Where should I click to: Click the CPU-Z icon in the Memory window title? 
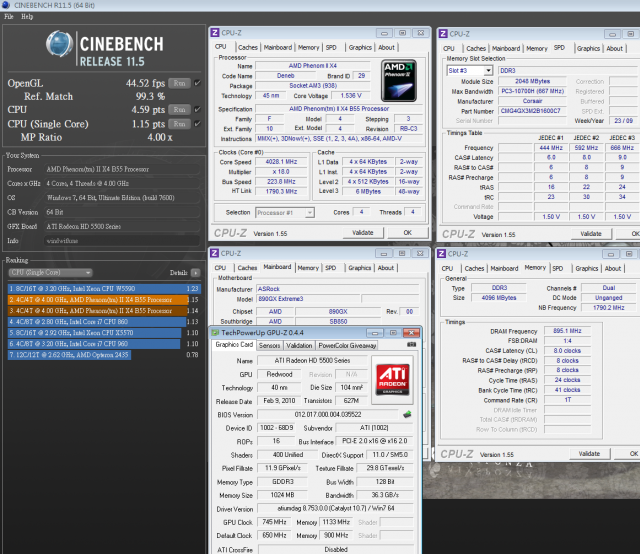tap(441, 254)
